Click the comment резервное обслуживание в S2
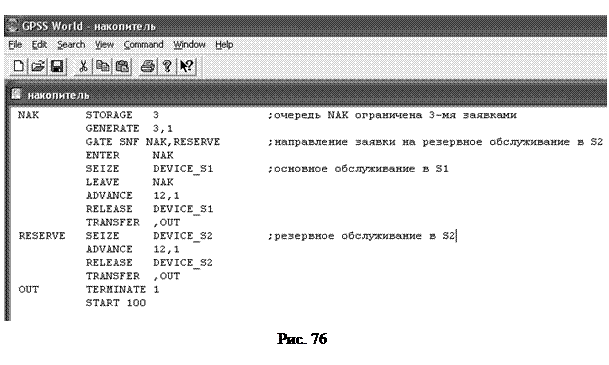 click(x=361, y=236)
